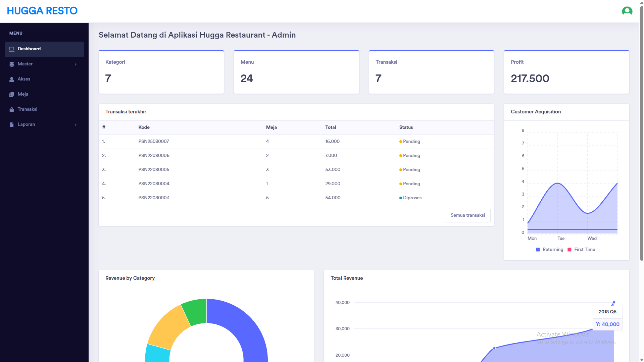The image size is (644, 362).
Task: Open the user profile avatar icon
Action: 627,11
